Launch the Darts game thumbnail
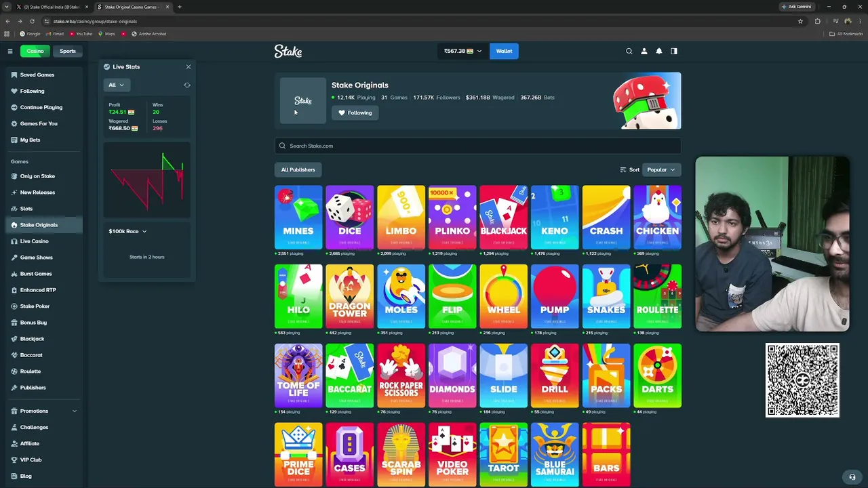The width and height of the screenshot is (868, 488). [x=657, y=375]
